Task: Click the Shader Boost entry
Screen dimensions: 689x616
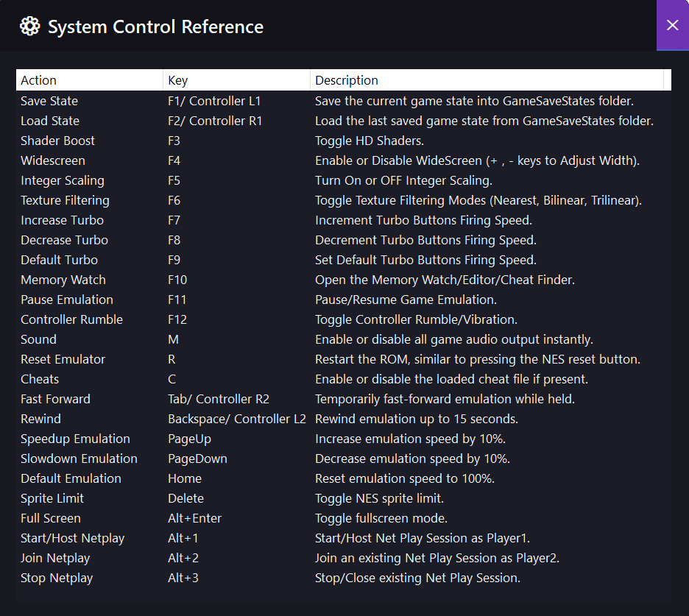Action: 57,141
